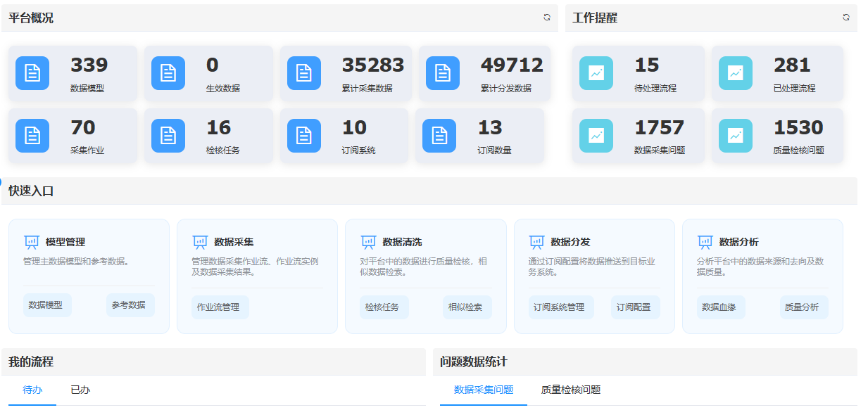The width and height of the screenshot is (868, 410).
Task: Click the refresh icon in 工作提醒 header
Action: point(846,18)
